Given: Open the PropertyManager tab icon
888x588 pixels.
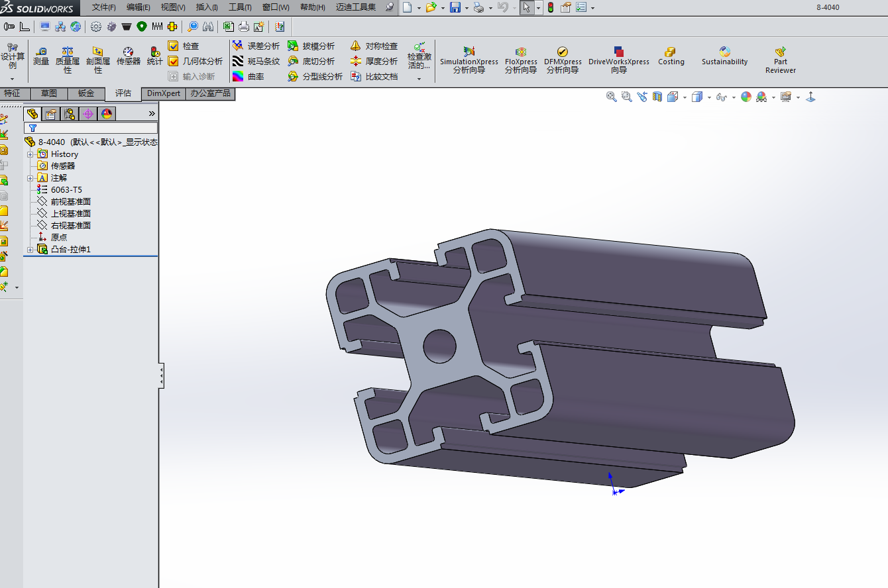Looking at the screenshot, I should point(51,114).
